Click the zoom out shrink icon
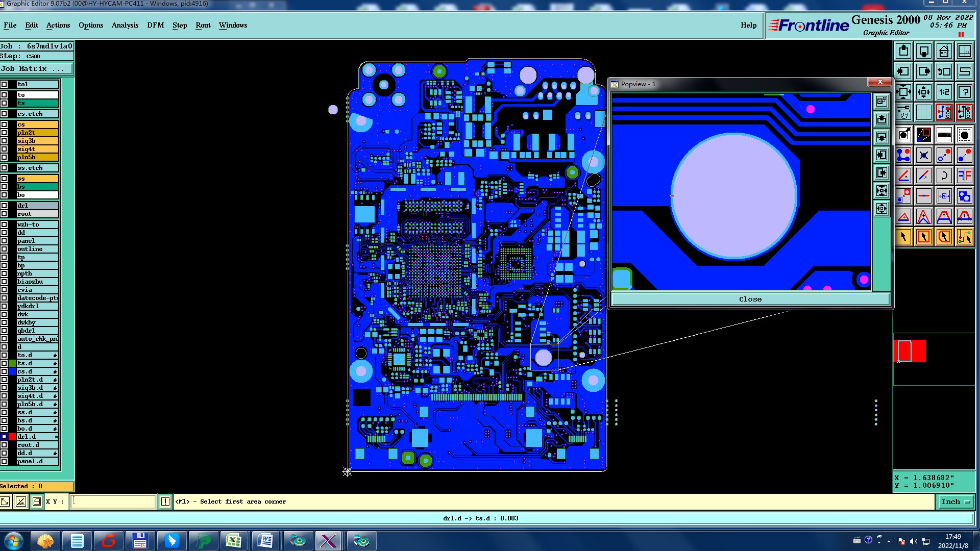 [x=924, y=92]
